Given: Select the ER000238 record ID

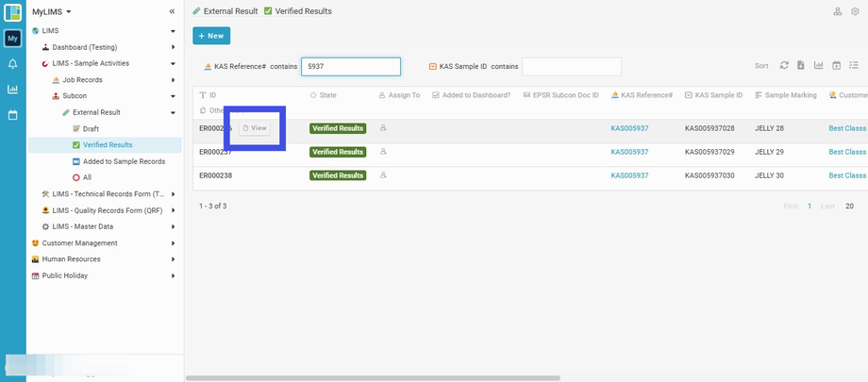Looking at the screenshot, I should (x=215, y=174).
